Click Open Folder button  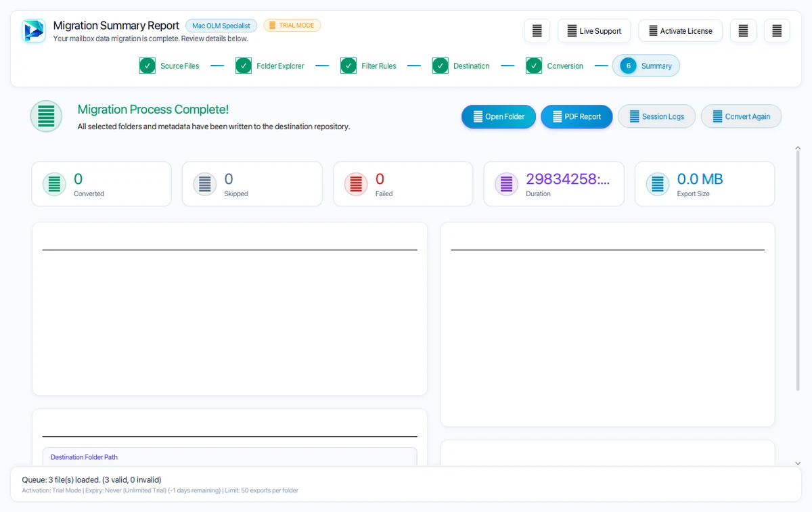(499, 116)
